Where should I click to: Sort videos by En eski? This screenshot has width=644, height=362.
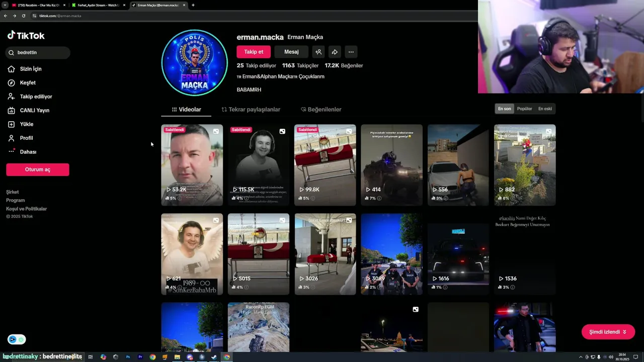545,109
